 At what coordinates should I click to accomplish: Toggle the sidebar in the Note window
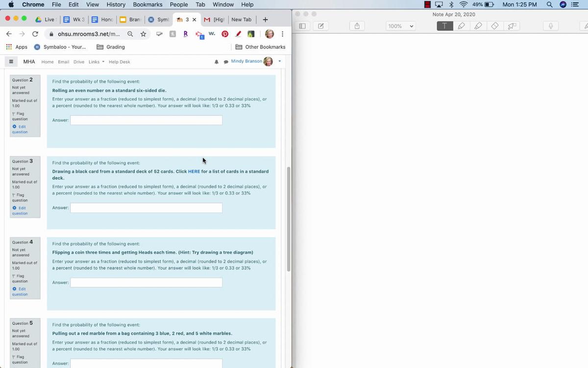(302, 26)
